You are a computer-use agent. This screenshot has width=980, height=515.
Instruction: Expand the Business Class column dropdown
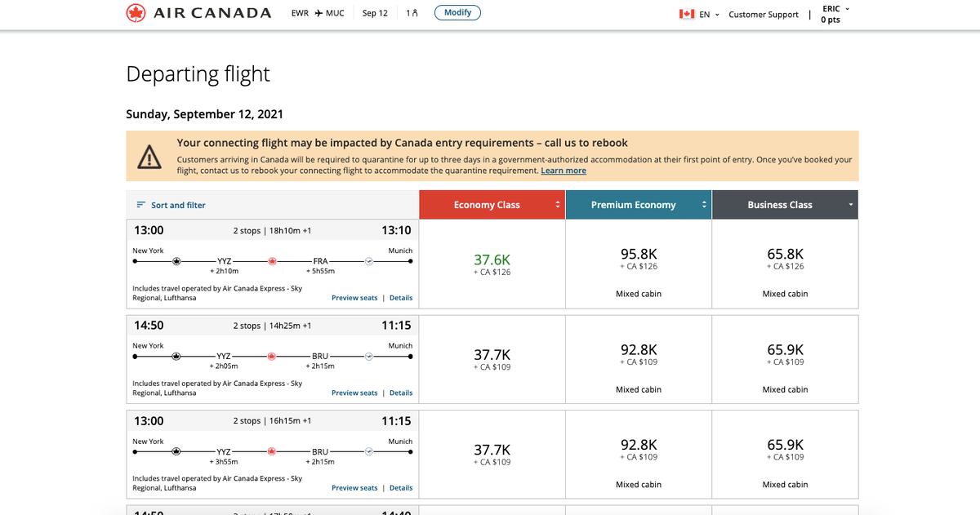tap(850, 205)
